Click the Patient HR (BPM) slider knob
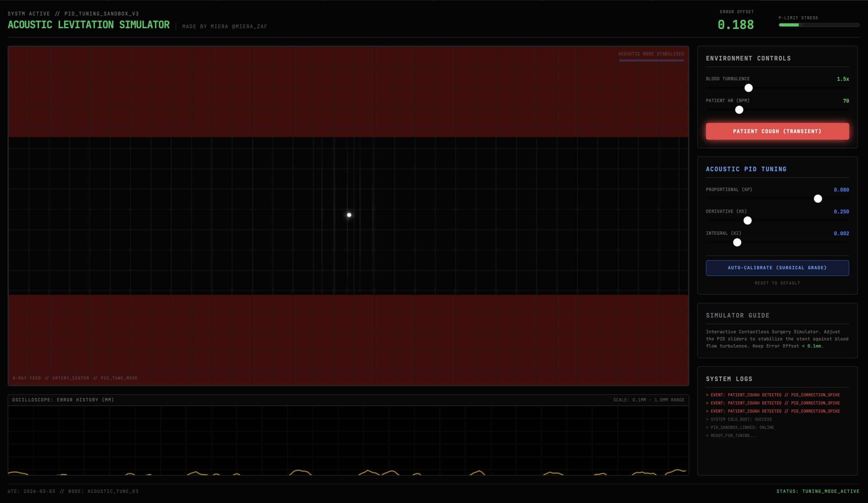868x503 pixels. 739,110
